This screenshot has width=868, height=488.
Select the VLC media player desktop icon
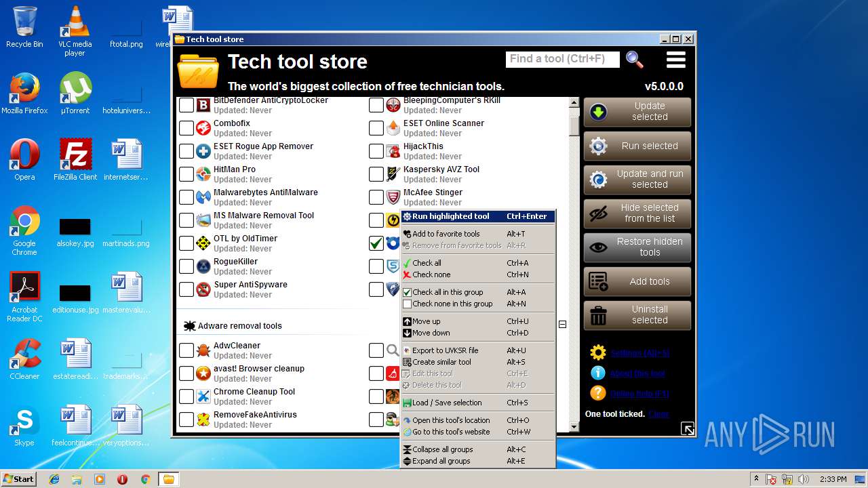(75, 31)
